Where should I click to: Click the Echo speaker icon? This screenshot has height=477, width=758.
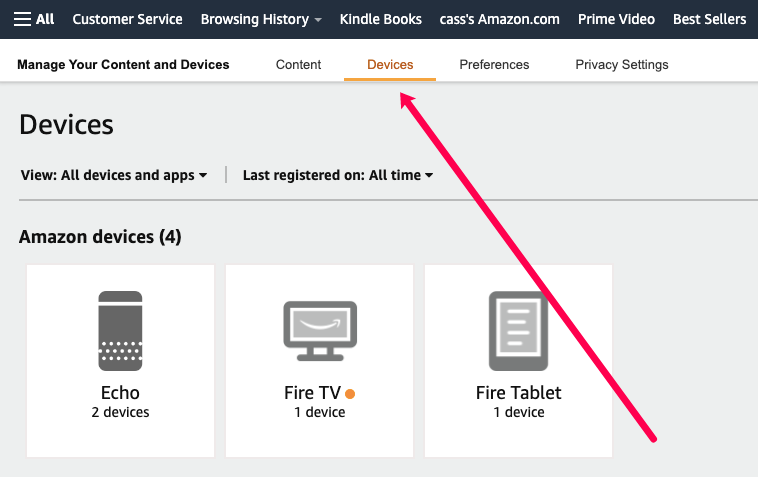120,331
